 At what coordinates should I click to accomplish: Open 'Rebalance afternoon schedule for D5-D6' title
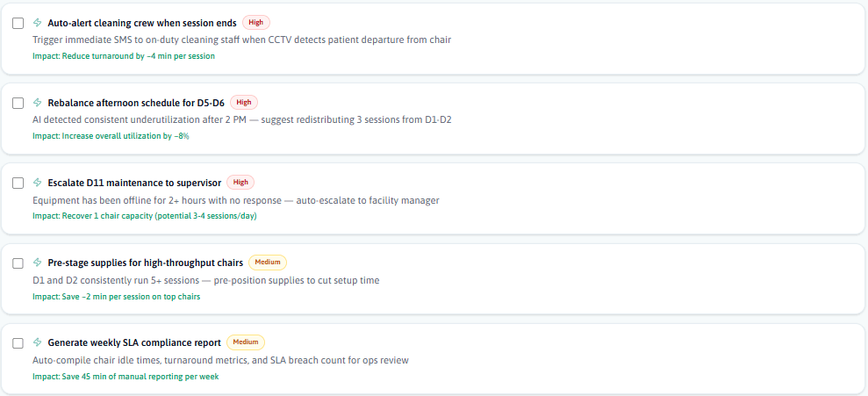click(x=135, y=103)
